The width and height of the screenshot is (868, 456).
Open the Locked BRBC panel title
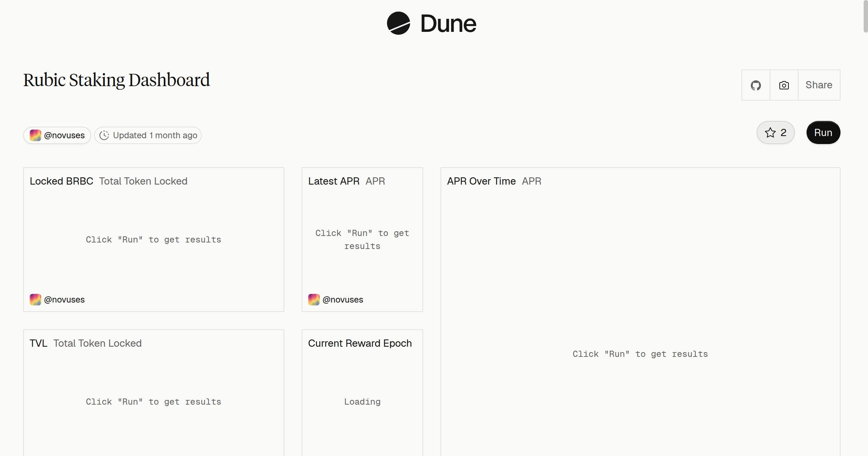pyautogui.click(x=61, y=181)
